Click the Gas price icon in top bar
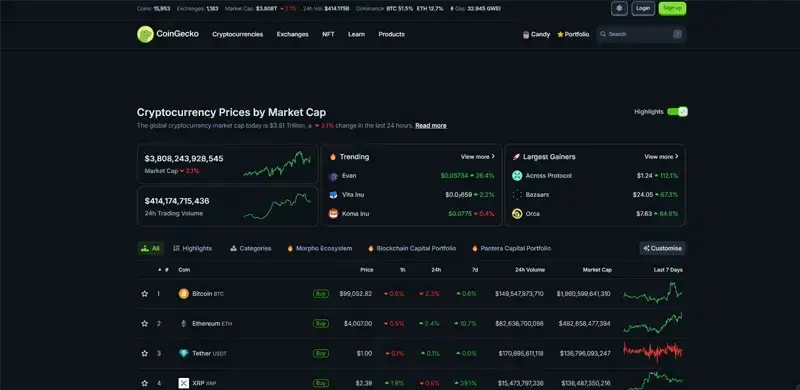The height and width of the screenshot is (390, 800). coord(452,9)
